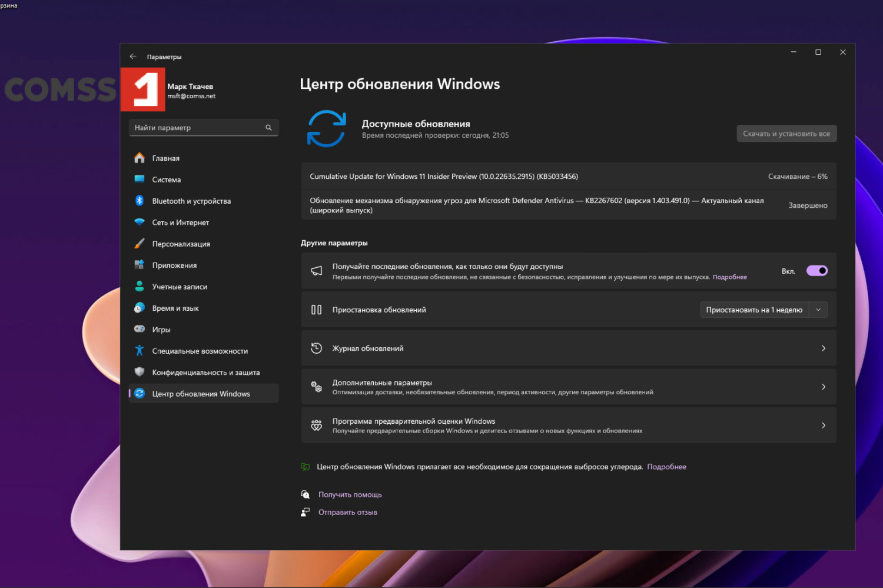
Task: Go to Bluetooth и устройства
Action: pyautogui.click(x=204, y=201)
